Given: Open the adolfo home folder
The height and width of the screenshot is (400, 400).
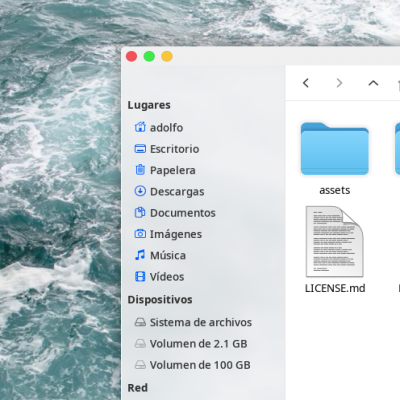Looking at the screenshot, I should pos(159,127).
